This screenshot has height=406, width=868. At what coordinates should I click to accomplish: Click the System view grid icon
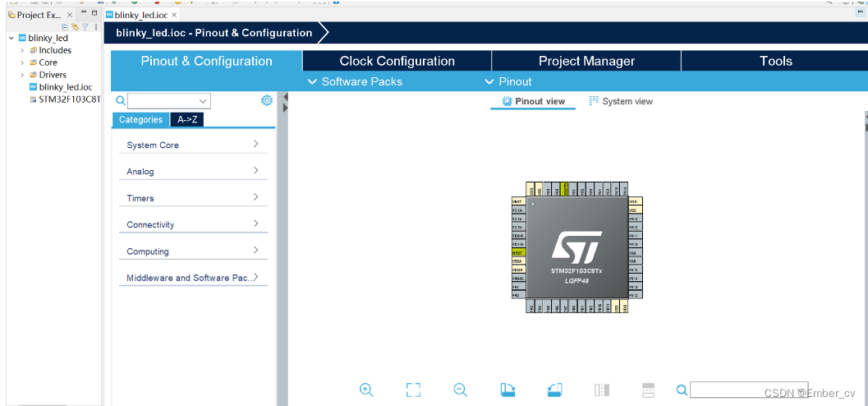click(x=594, y=101)
